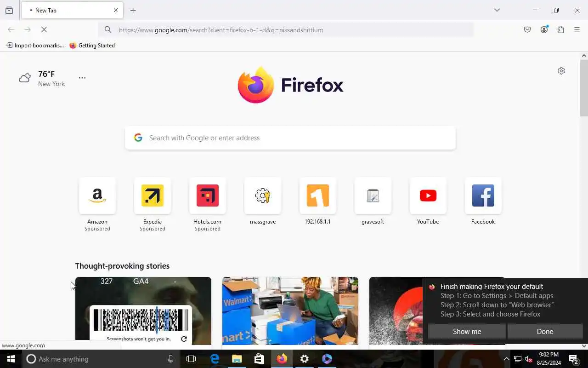Go forward one page
Screen dimensions: 588x368
coord(28,29)
